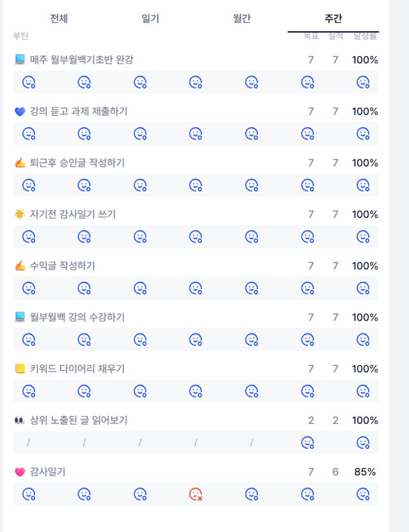409x532 pixels.
Task: Select the 주간 tab
Action: 333,19
